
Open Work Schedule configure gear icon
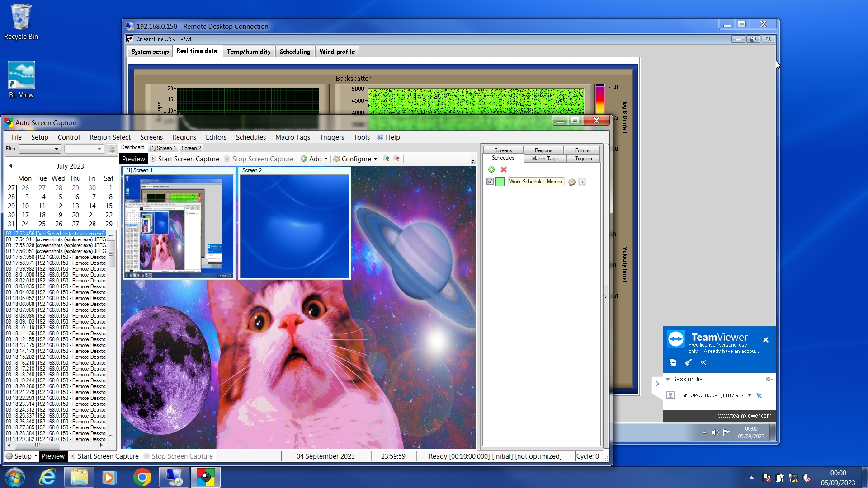tap(572, 182)
